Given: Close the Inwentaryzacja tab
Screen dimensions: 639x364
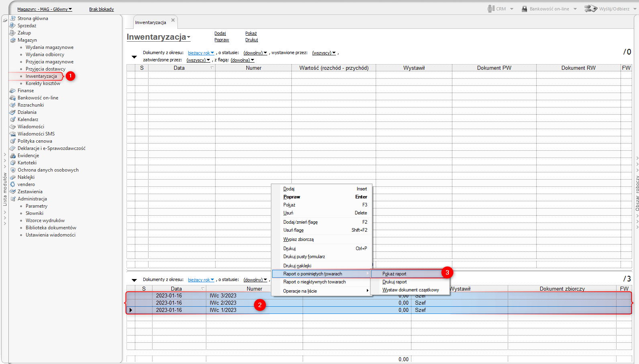Looking at the screenshot, I should 173,20.
